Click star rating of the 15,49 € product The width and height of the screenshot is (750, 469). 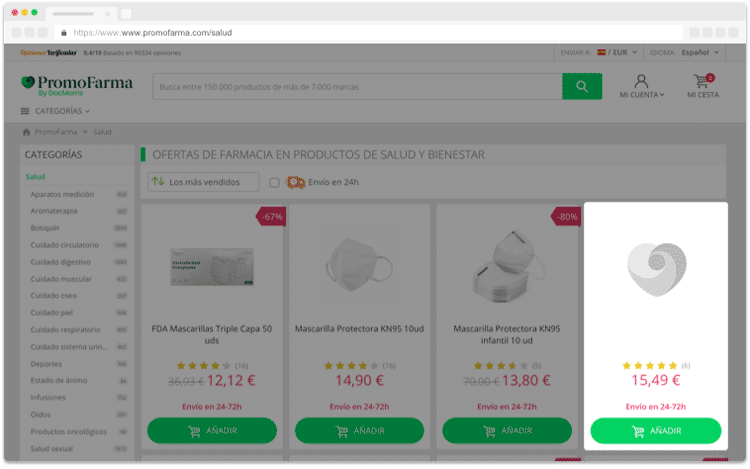(x=650, y=366)
